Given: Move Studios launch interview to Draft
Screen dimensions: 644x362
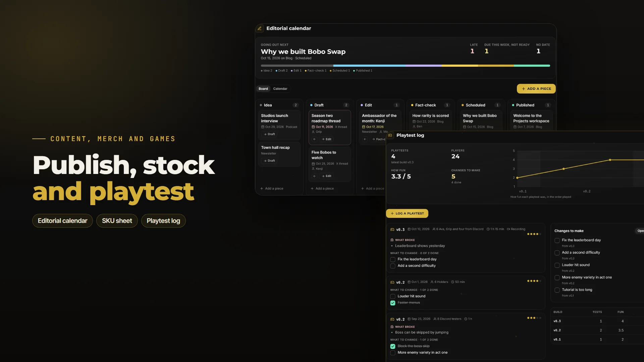Looking at the screenshot, I should click(269, 134).
